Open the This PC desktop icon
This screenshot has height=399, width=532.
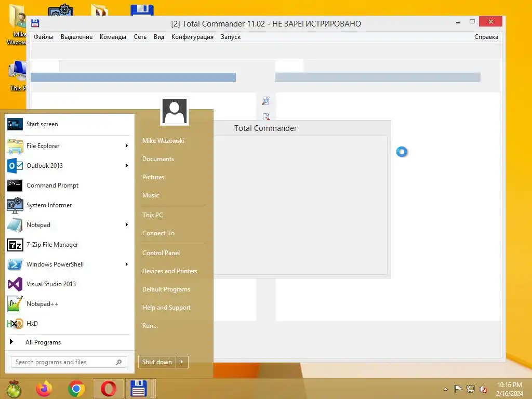click(17, 76)
